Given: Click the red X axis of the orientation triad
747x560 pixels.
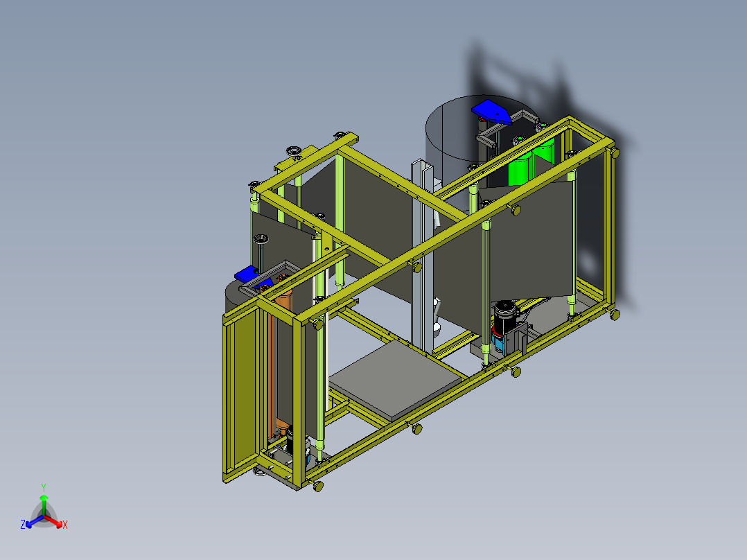Looking at the screenshot, I should click(x=55, y=522).
